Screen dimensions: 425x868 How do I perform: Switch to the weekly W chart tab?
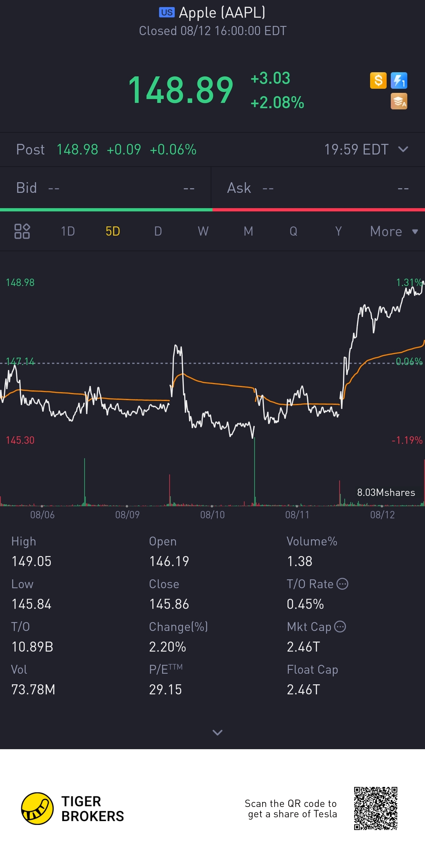point(203,231)
